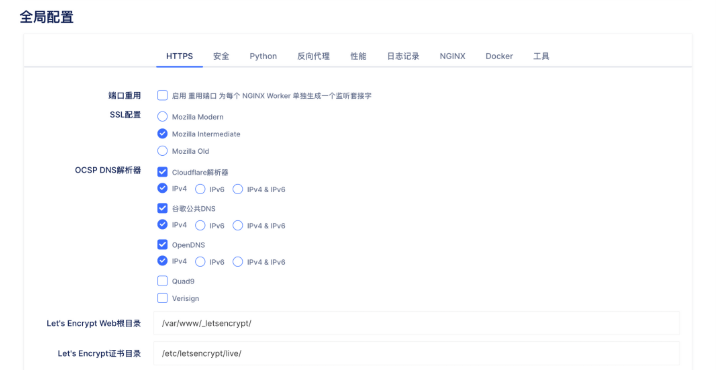
Task: Click the OCSP DNS解析器 label
Action: pyautogui.click(x=108, y=170)
